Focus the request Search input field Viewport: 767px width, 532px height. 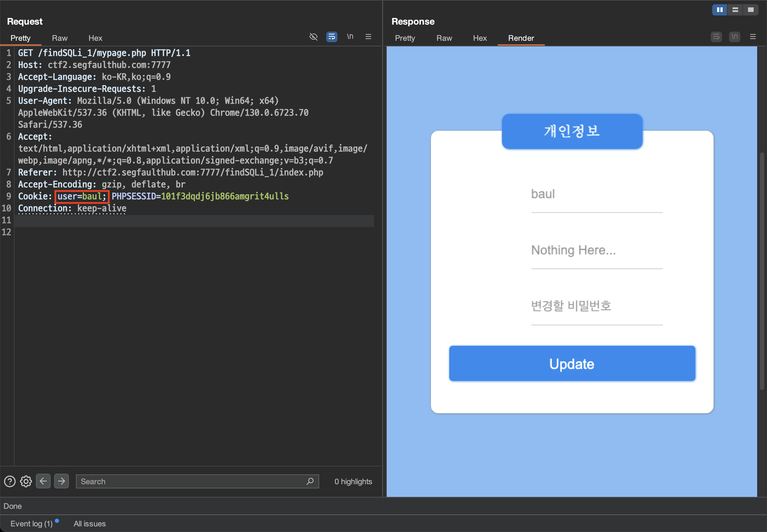tap(190, 481)
